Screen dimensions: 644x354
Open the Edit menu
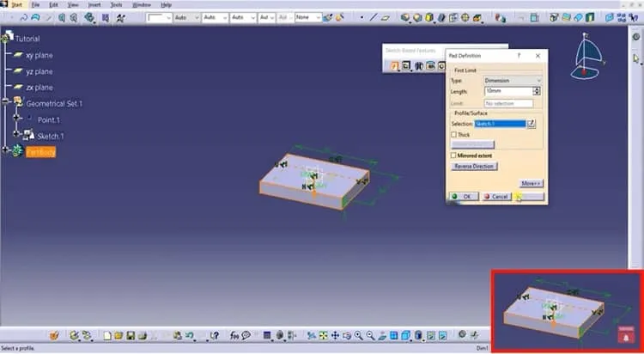click(x=53, y=5)
